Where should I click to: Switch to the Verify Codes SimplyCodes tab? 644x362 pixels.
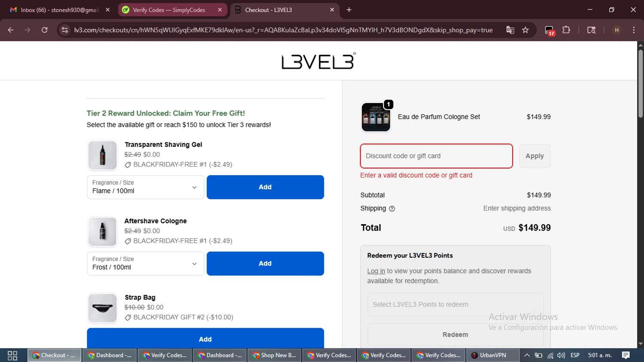(173, 10)
